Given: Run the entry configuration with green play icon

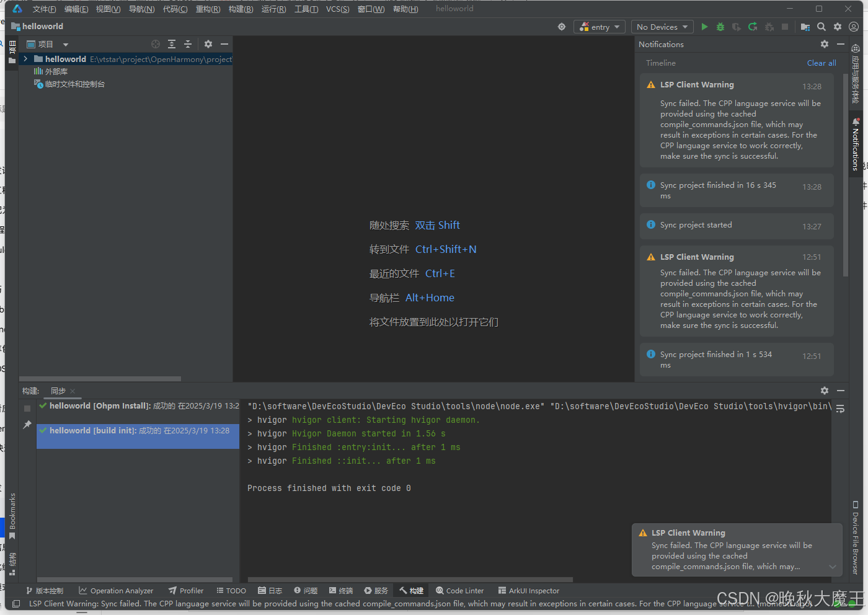Looking at the screenshot, I should (x=704, y=27).
